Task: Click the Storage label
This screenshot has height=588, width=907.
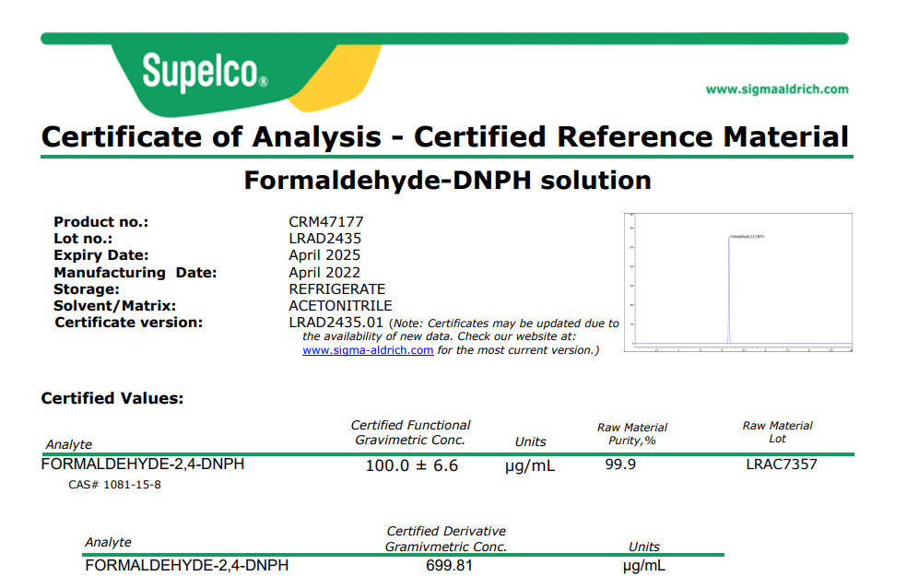Action: [x=87, y=289]
